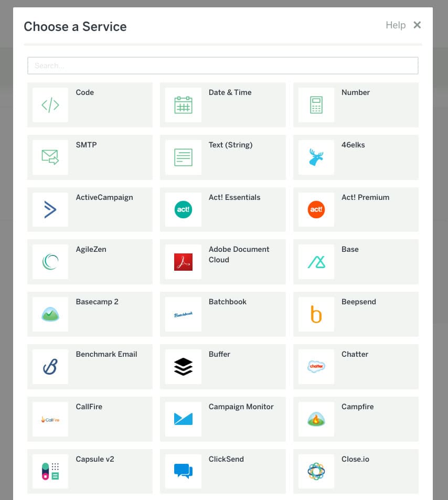Close the Choose a Service dialog
Image resolution: width=448 pixels, height=500 pixels.
click(417, 25)
